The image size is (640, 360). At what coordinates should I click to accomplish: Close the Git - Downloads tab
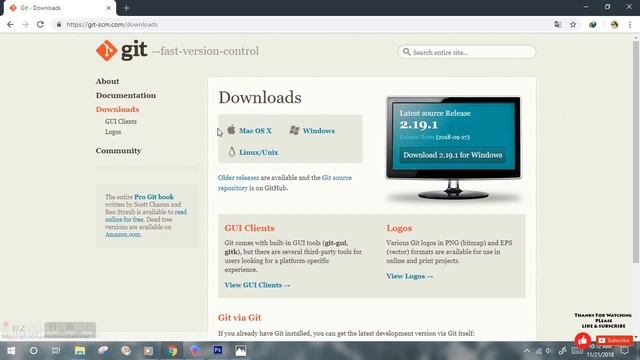coord(109,8)
